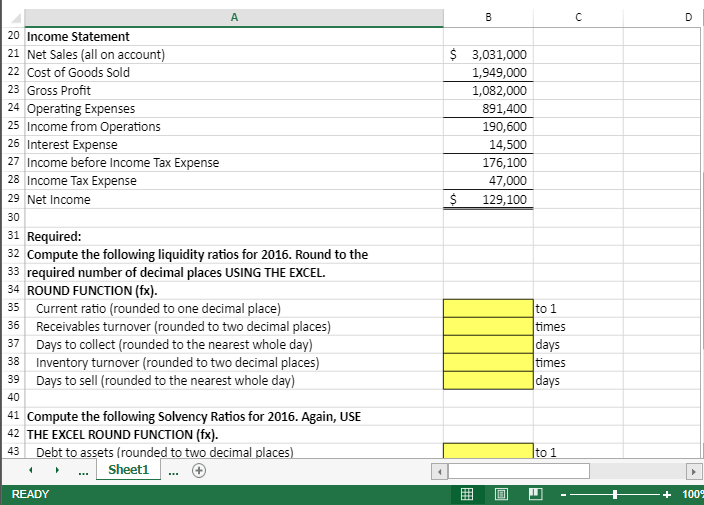Select the yellow Current ratio answer cell
The height and width of the screenshot is (505, 704).
488,308
